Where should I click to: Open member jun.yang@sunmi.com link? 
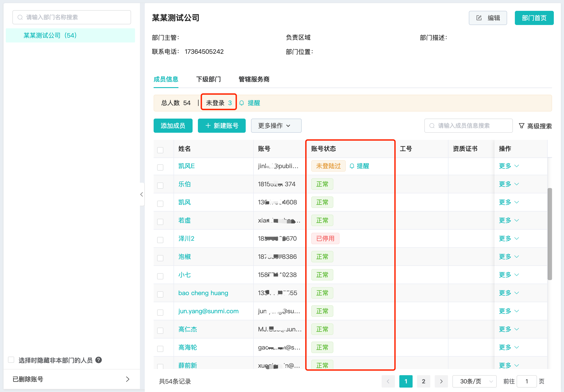[208, 311]
